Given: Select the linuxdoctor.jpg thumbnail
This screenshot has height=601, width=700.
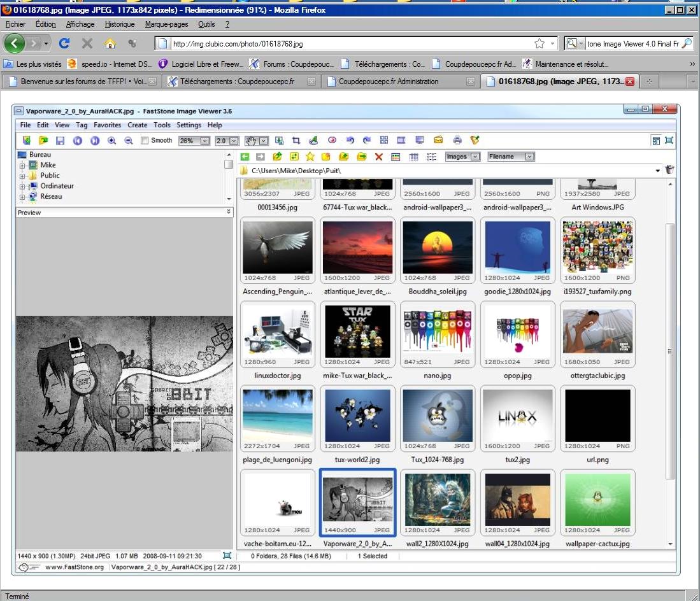Looking at the screenshot, I should tap(278, 335).
